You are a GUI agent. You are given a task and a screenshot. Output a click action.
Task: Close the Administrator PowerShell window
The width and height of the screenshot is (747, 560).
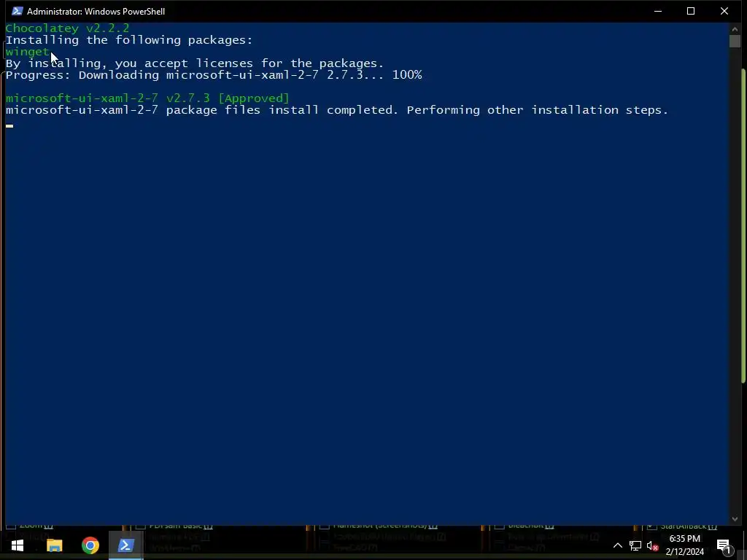pos(724,11)
